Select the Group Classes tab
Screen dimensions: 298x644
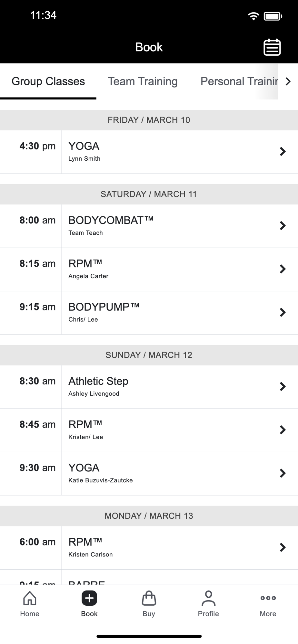[x=48, y=81]
